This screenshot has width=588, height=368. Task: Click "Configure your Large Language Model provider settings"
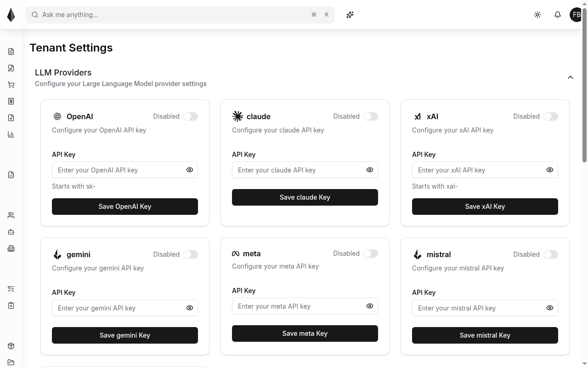click(x=121, y=84)
